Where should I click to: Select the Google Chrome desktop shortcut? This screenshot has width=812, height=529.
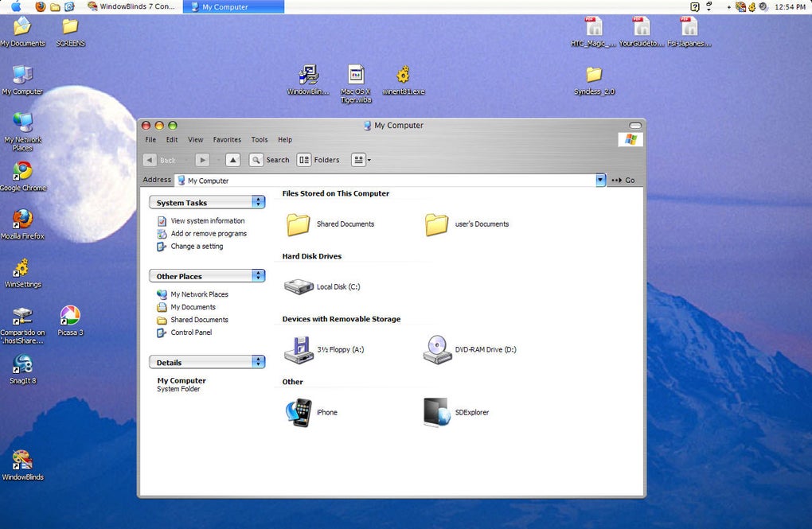[22, 177]
